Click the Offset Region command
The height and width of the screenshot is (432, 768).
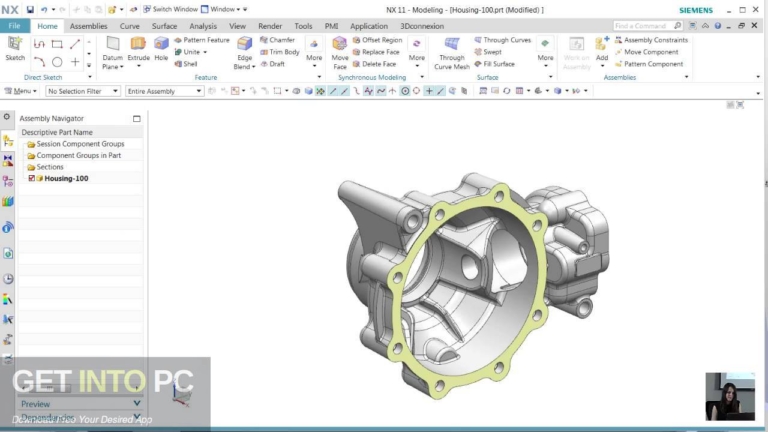(377, 40)
